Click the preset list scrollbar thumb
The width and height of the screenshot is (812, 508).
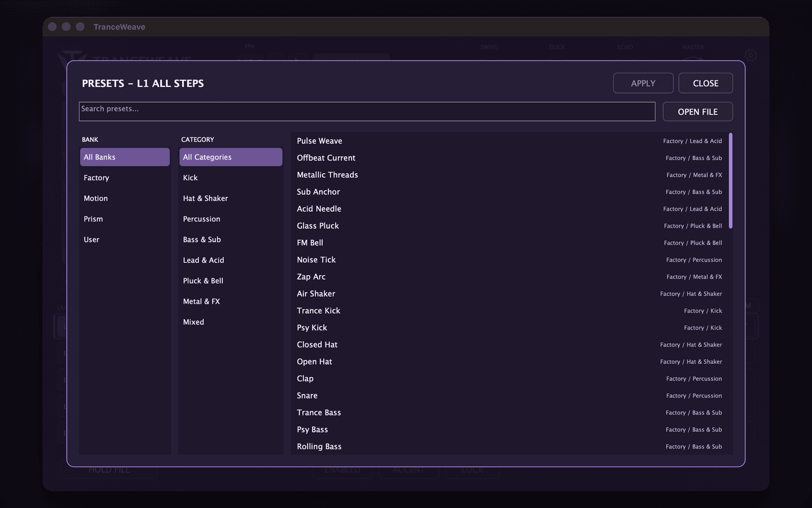click(731, 180)
